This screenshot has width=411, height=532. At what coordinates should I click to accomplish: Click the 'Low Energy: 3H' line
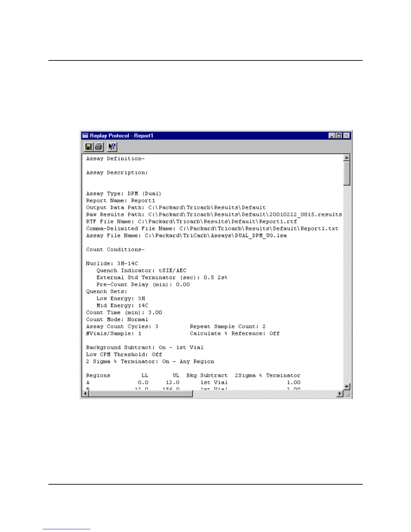(x=121, y=299)
